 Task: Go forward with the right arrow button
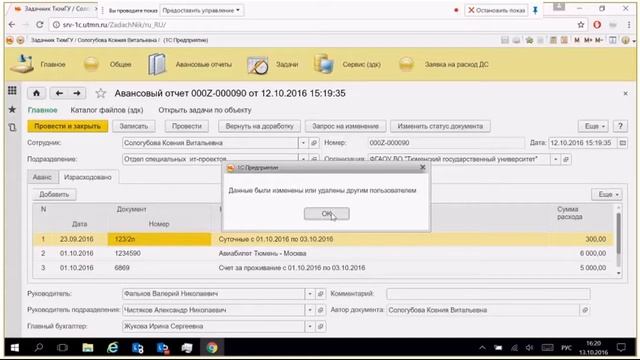[77, 93]
